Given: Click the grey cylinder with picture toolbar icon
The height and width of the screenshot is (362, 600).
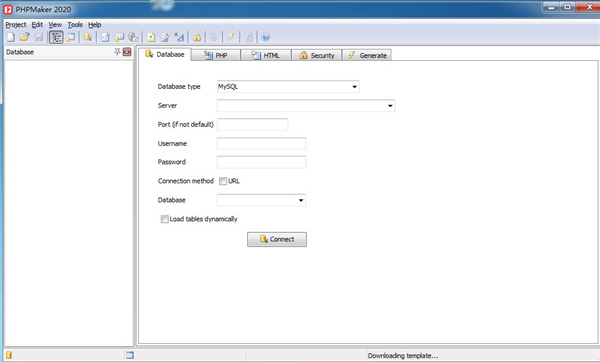Looking at the screenshot, I should pos(133,37).
